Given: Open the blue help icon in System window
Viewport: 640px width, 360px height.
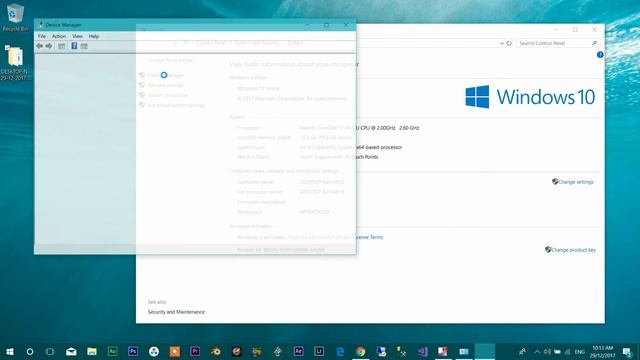Looking at the screenshot, I should point(600,55).
